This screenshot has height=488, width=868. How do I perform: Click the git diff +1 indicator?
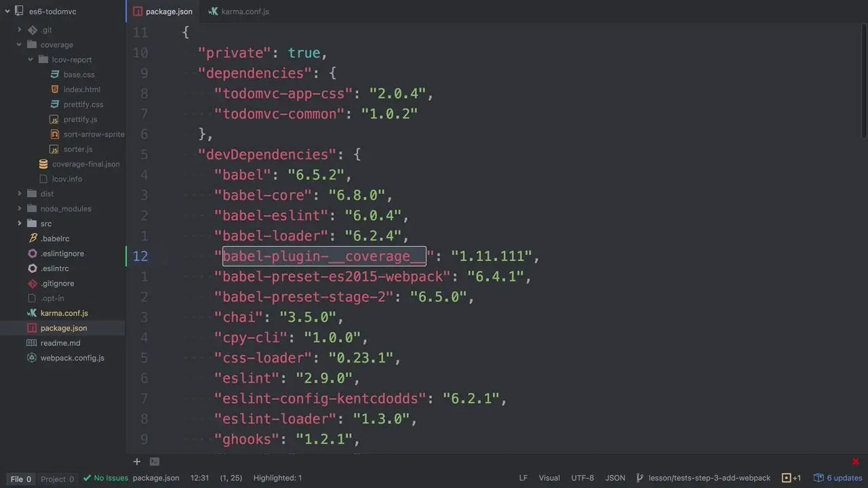[791, 478]
